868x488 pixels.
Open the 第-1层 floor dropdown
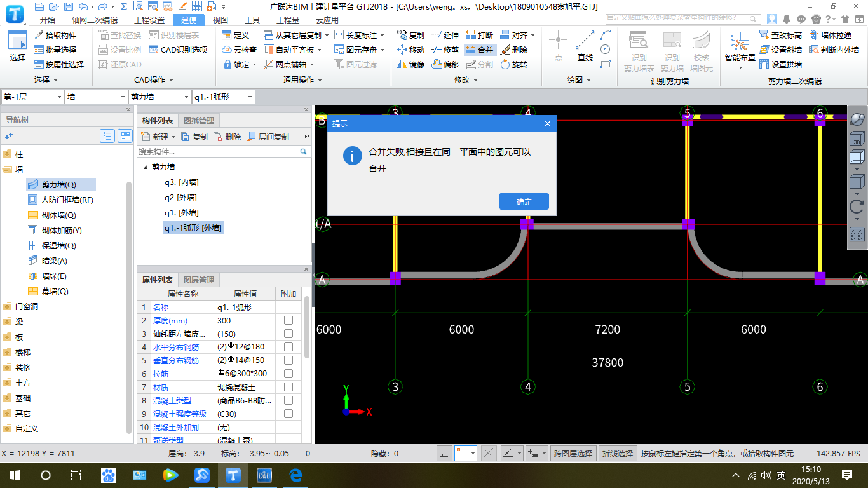[32, 97]
